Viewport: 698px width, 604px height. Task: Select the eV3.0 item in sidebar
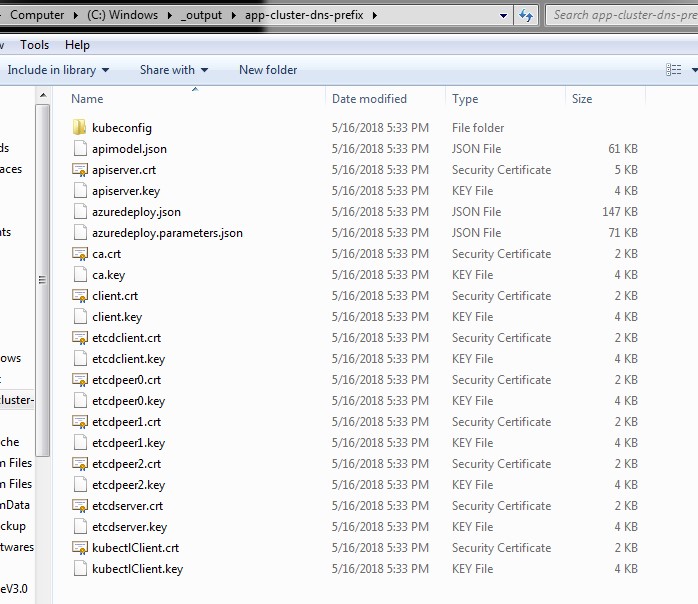[x=14, y=589]
